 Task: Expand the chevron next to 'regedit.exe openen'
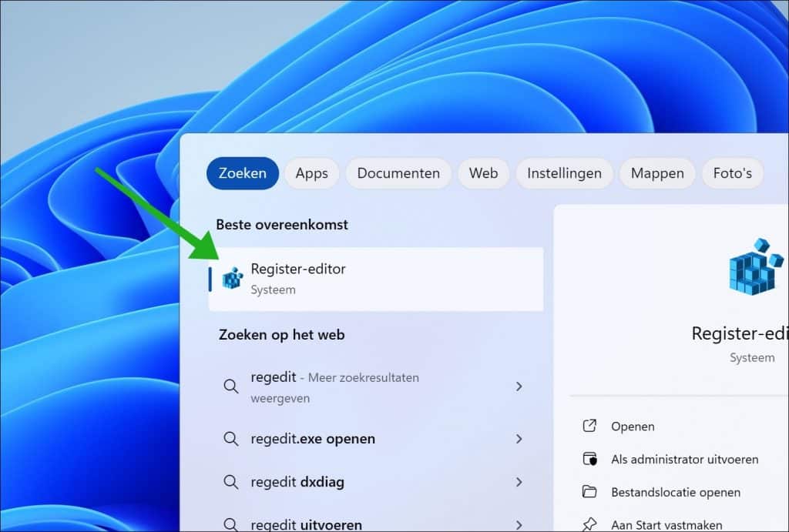pyautogui.click(x=519, y=439)
